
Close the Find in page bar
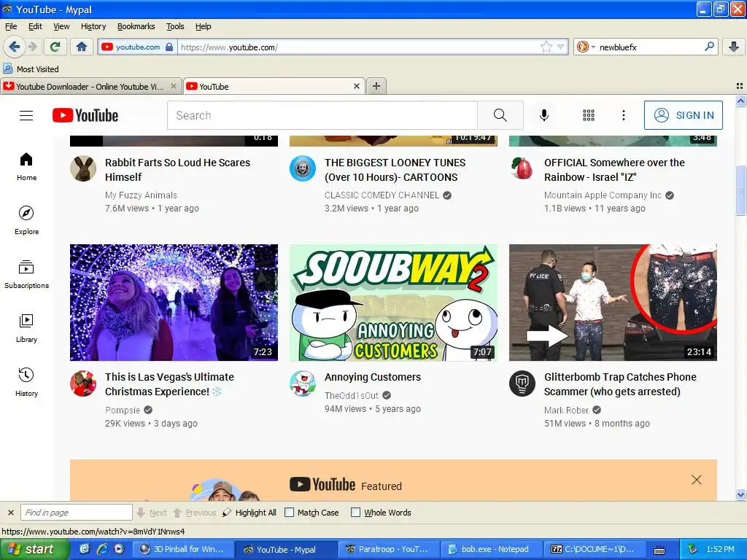10,513
